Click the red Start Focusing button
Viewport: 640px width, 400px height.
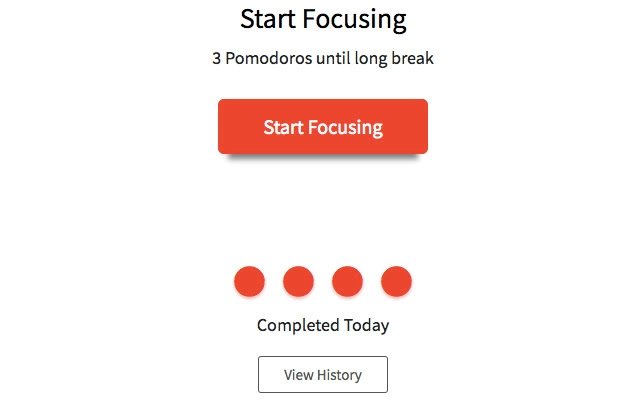[x=323, y=127]
